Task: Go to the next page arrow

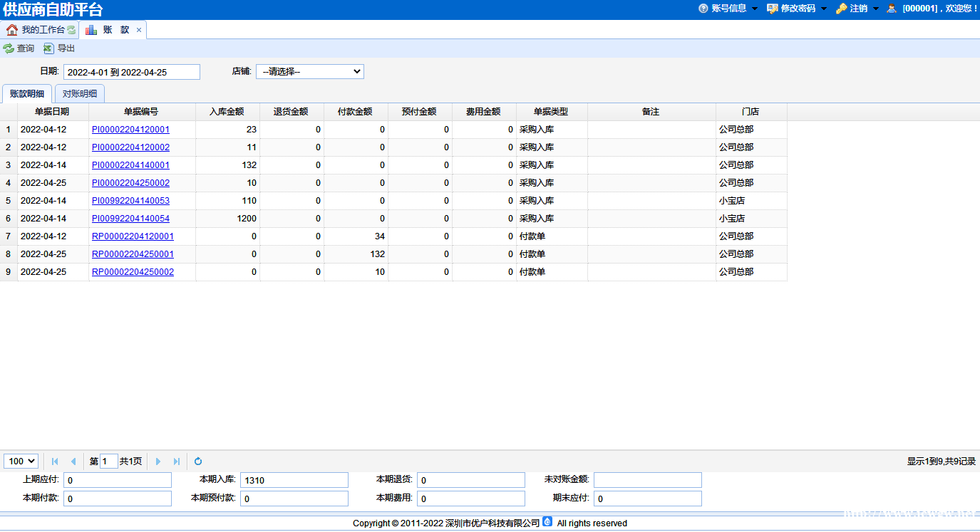Action: pos(158,461)
